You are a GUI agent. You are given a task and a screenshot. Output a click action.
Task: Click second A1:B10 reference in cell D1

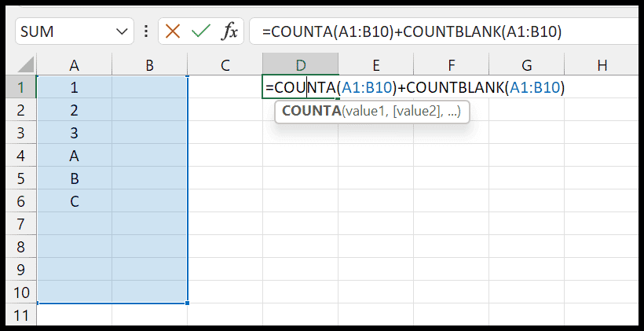tap(535, 87)
